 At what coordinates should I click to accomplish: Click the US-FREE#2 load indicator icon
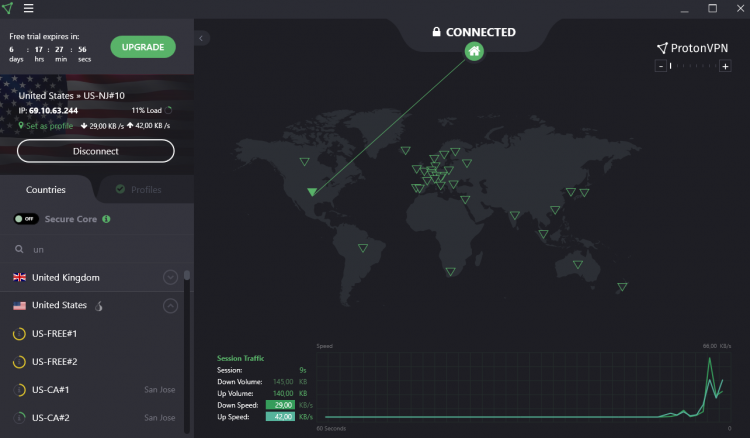click(x=19, y=362)
